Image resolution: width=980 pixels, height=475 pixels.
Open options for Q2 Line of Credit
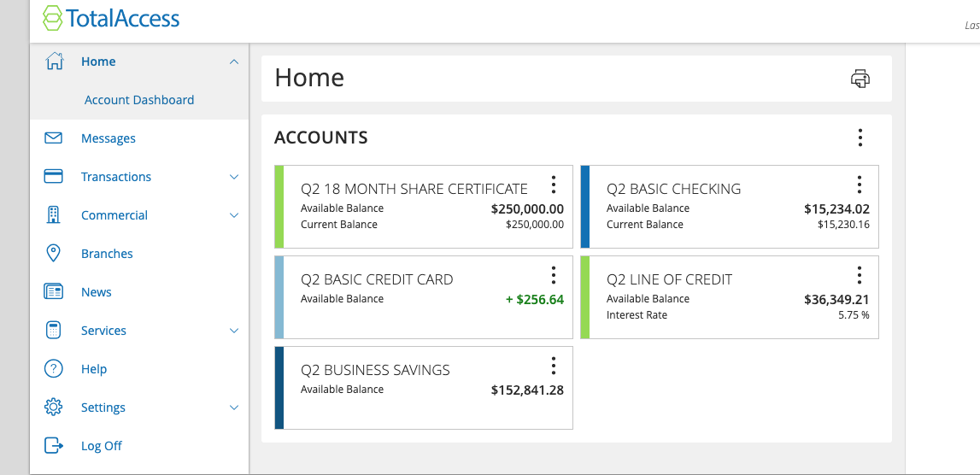[x=860, y=275]
